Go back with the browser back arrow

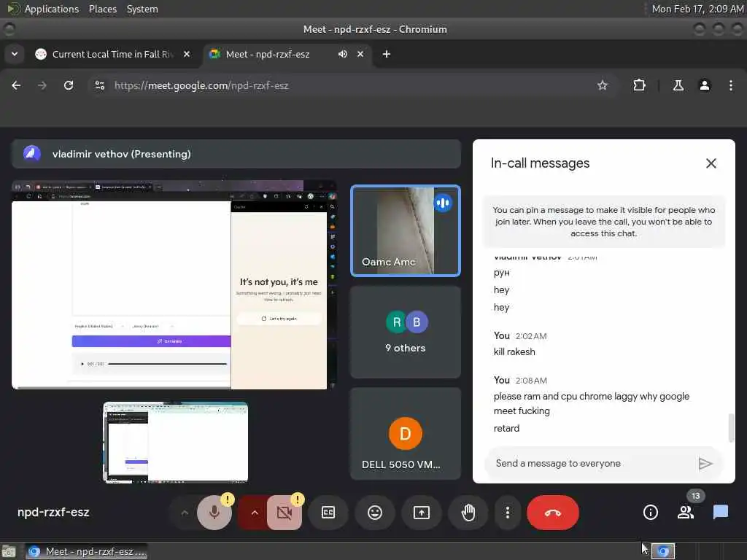pyautogui.click(x=16, y=85)
